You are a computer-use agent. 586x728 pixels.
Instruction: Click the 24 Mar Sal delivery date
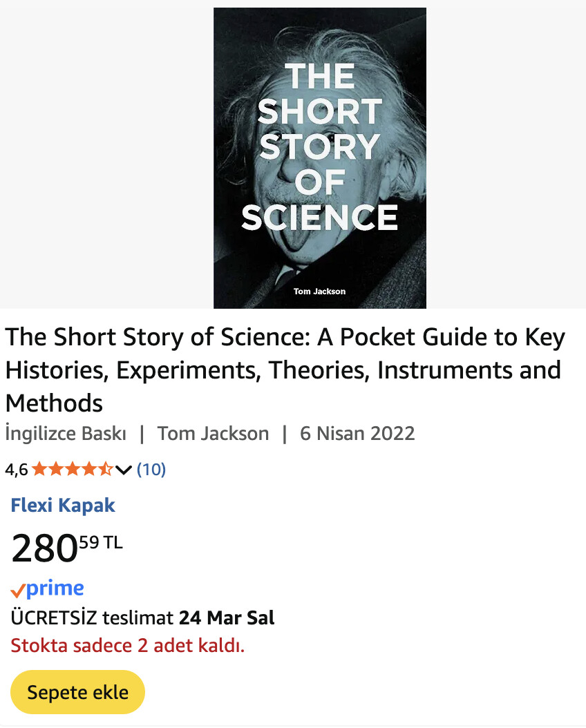click(x=227, y=618)
